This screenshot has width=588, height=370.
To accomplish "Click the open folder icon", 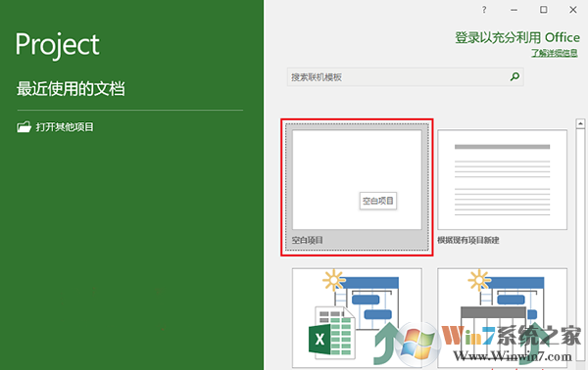I will [x=24, y=127].
